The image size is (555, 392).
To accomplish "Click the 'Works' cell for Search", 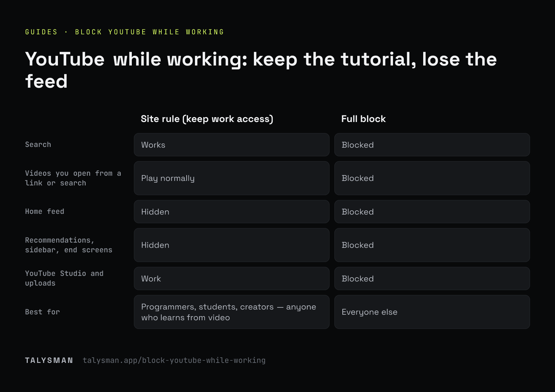I will point(232,145).
